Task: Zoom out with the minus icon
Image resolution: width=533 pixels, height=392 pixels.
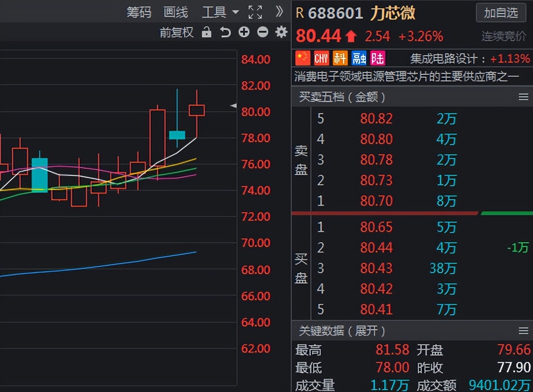Action: (262, 32)
